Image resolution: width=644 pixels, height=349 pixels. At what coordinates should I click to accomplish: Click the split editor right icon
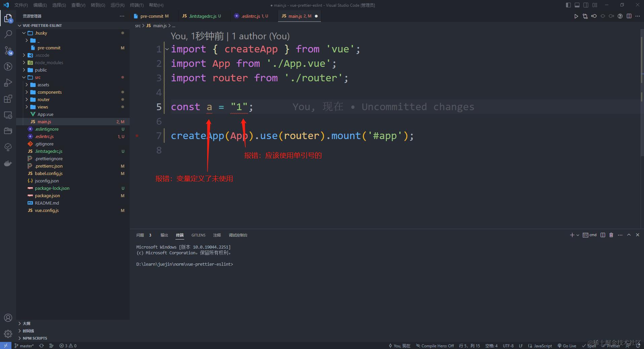tap(629, 16)
